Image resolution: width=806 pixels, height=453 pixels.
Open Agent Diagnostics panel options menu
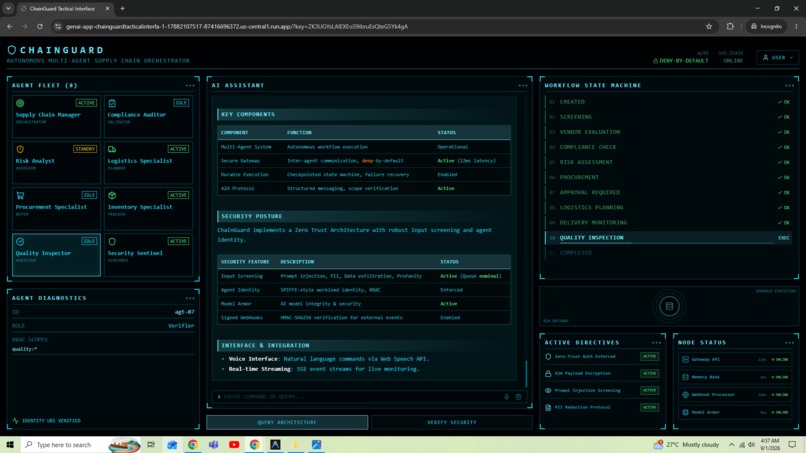(190, 298)
